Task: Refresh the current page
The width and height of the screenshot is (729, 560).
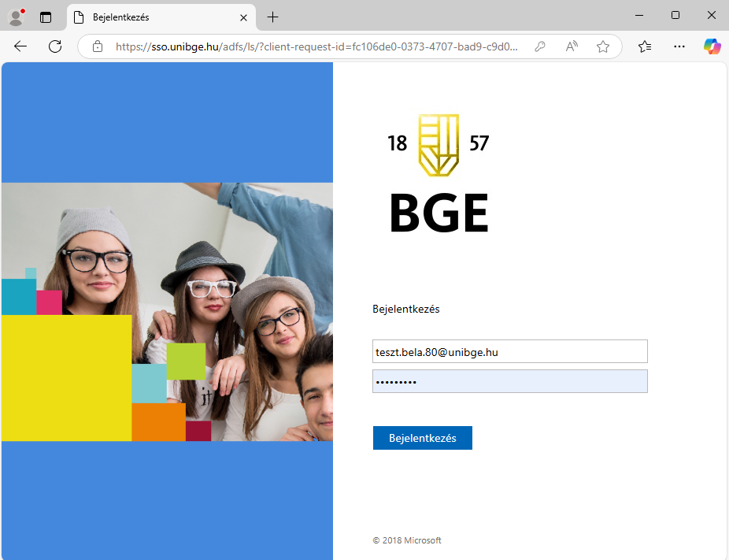Action: [x=55, y=46]
